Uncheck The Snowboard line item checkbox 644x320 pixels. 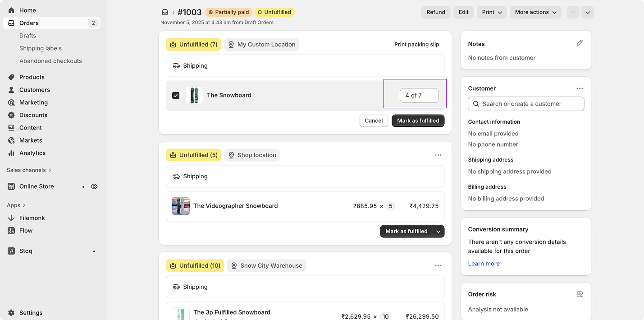[x=176, y=95]
